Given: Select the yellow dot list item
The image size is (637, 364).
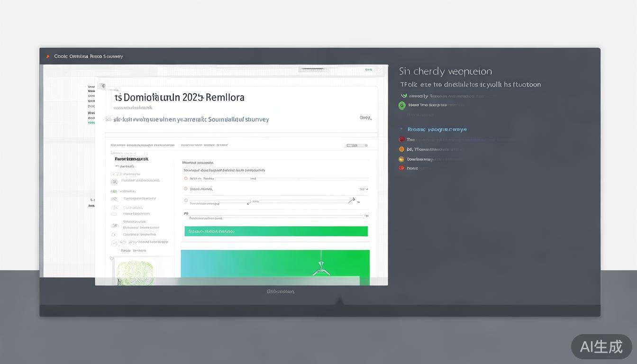Looking at the screenshot, I should pyautogui.click(x=401, y=159).
